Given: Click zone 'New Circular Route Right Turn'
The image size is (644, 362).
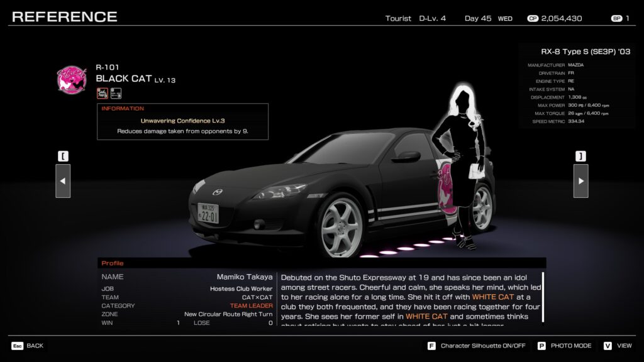Looking at the screenshot, I should coord(228,314).
